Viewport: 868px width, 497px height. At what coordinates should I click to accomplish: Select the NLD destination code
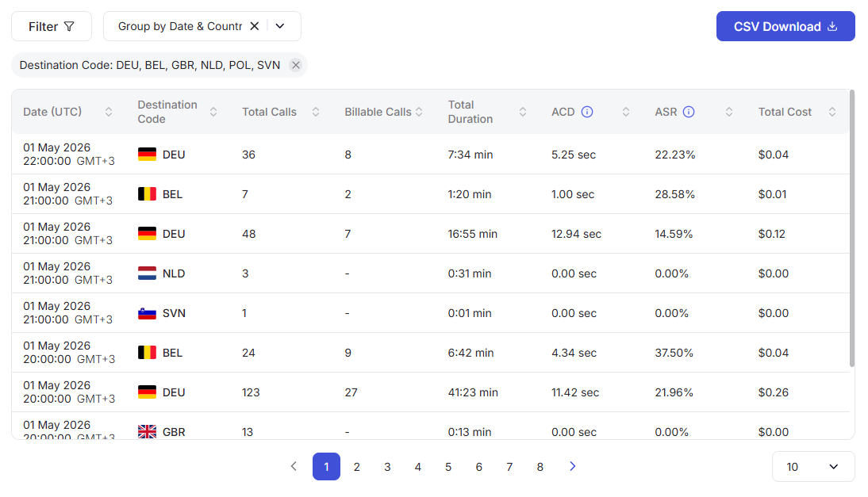coord(174,273)
